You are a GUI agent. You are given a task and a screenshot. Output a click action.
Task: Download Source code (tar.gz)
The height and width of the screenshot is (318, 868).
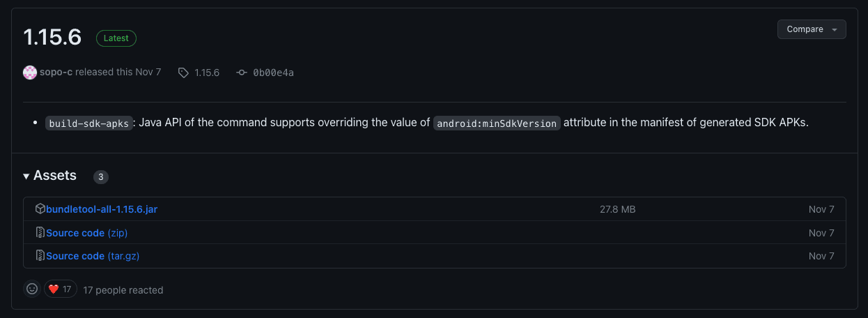(x=93, y=256)
